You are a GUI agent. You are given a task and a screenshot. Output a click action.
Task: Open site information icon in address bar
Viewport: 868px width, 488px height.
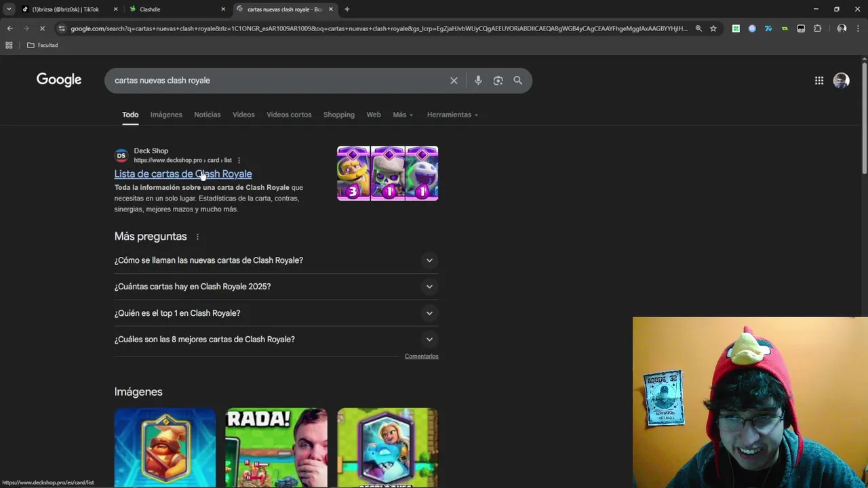click(62, 28)
